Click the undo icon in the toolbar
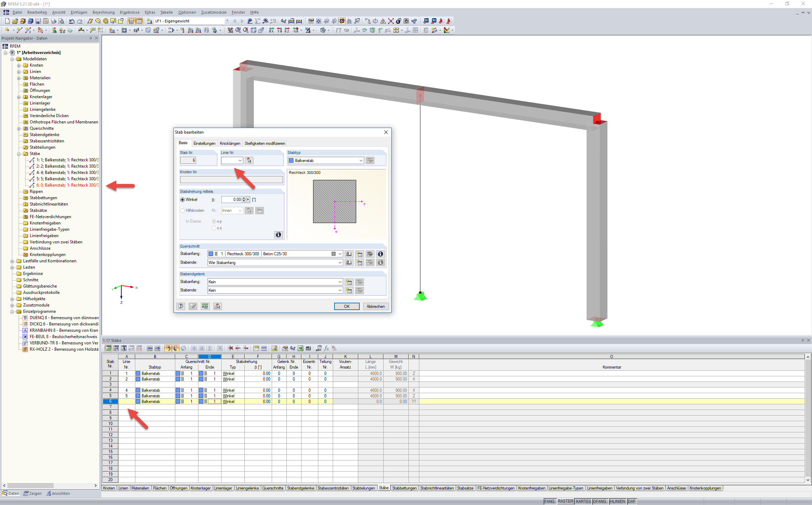The height and width of the screenshot is (505, 812). click(x=72, y=21)
